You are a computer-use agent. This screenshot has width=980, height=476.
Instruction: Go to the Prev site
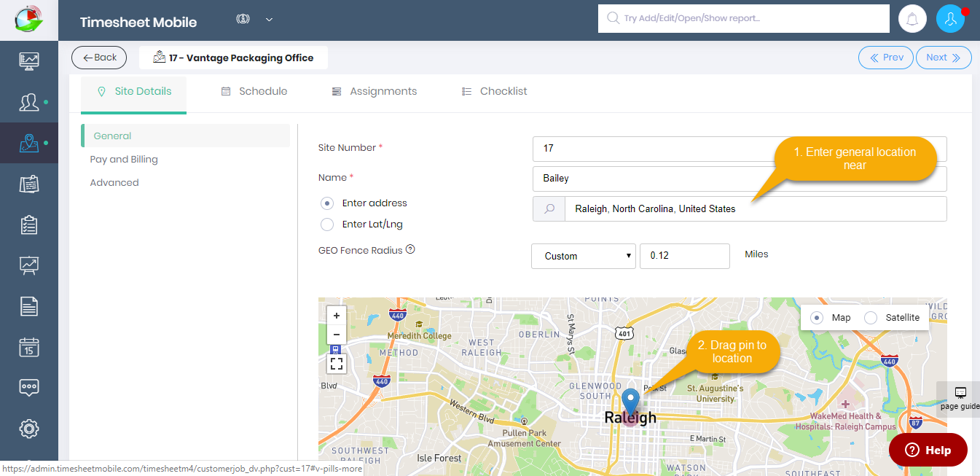click(886, 58)
